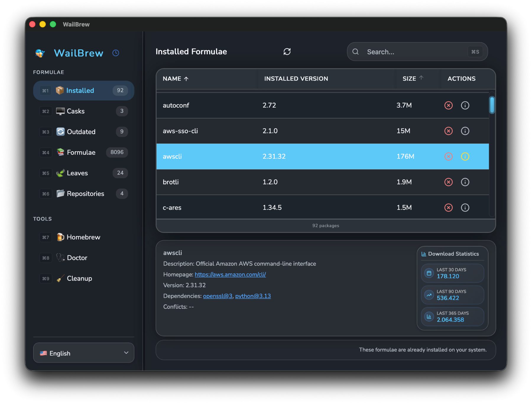Click the openssl@3 dependency link
The height and width of the screenshot is (404, 532).
click(x=218, y=296)
